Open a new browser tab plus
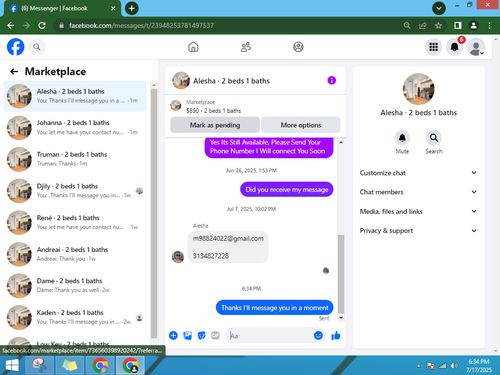The width and height of the screenshot is (500, 375). click(132, 8)
